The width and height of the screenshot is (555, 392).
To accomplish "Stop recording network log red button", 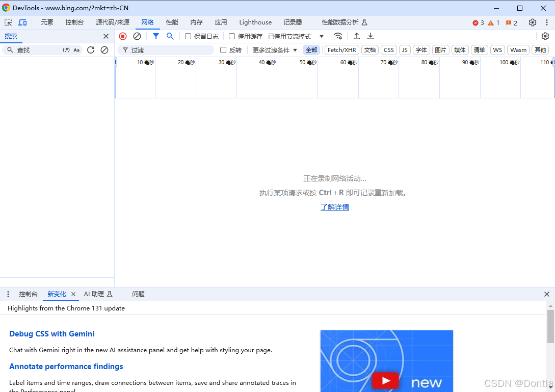I will (123, 36).
